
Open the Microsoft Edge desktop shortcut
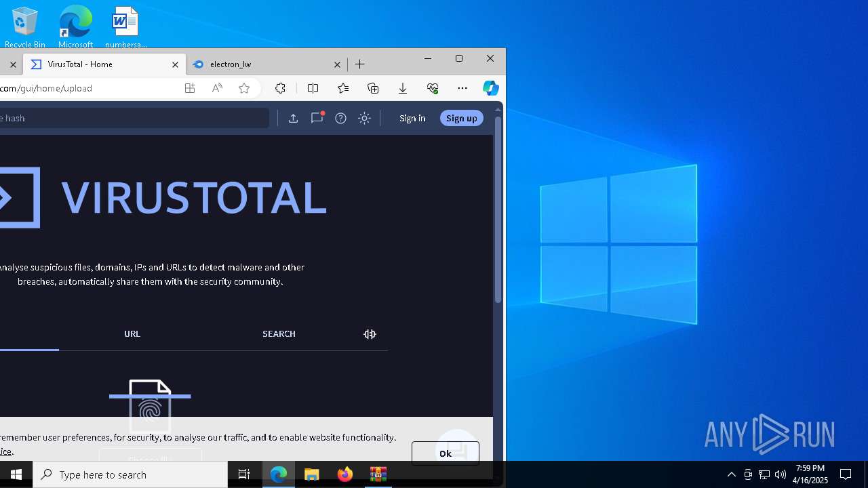[75, 27]
